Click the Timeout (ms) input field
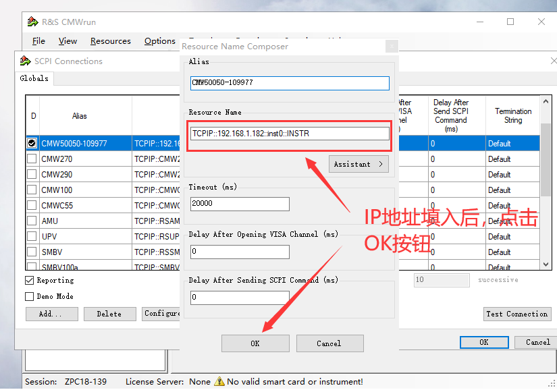Viewport: 557px width, 392px height. pyautogui.click(x=240, y=204)
